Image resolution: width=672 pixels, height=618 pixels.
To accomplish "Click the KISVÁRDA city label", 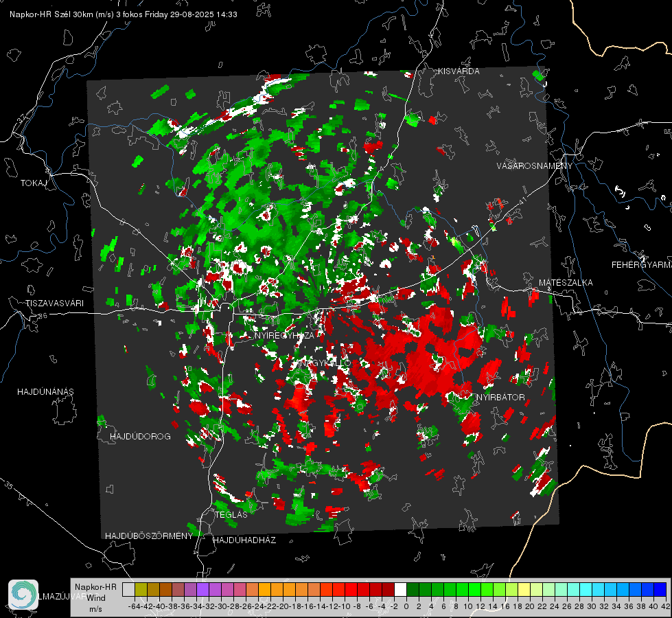I will coord(459,71).
